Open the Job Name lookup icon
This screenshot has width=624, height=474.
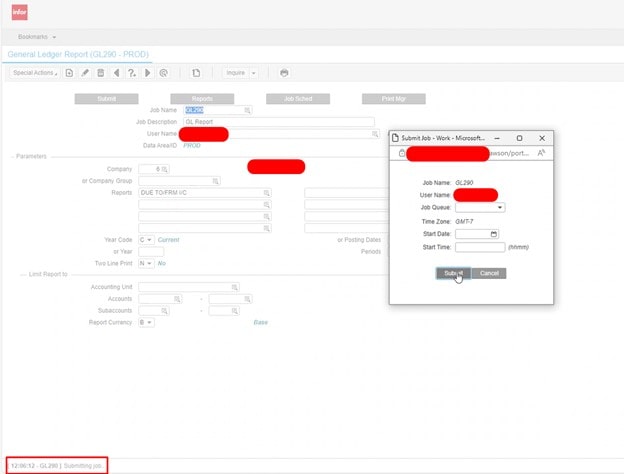coord(248,110)
